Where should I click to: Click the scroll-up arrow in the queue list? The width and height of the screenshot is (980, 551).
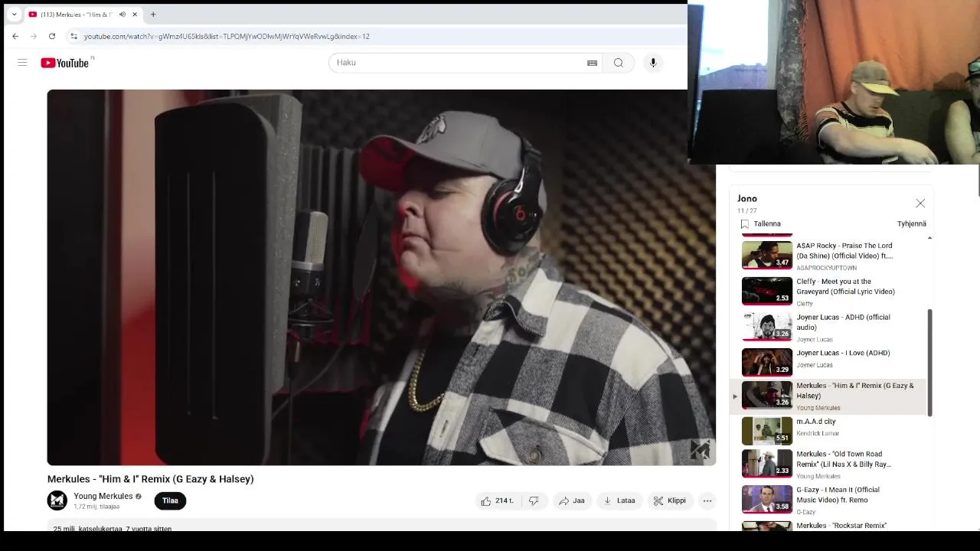[x=929, y=238]
